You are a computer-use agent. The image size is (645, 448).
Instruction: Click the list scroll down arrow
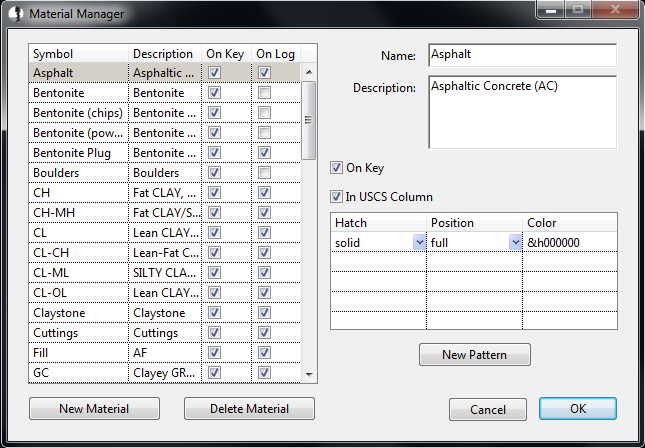(309, 374)
